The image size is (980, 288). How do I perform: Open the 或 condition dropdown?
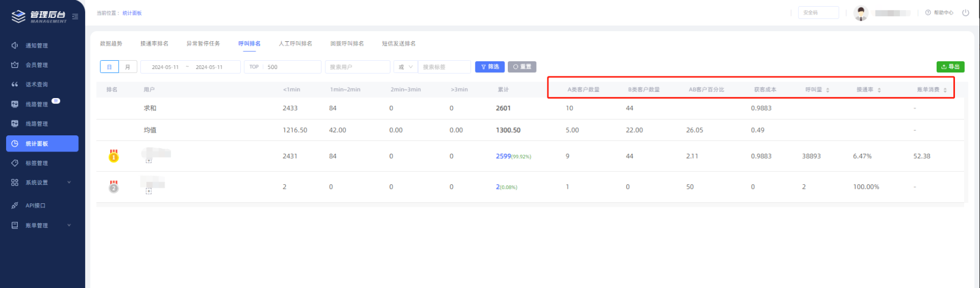(x=405, y=67)
